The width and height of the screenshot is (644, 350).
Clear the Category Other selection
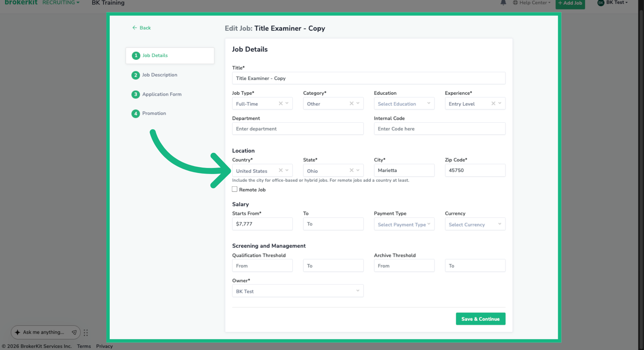pyautogui.click(x=352, y=103)
